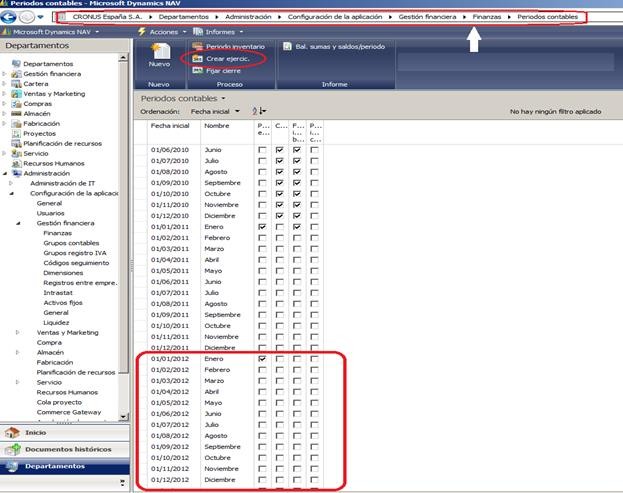Click Documentos históricos folder icon
The width and height of the screenshot is (623, 493).
(x=12, y=449)
